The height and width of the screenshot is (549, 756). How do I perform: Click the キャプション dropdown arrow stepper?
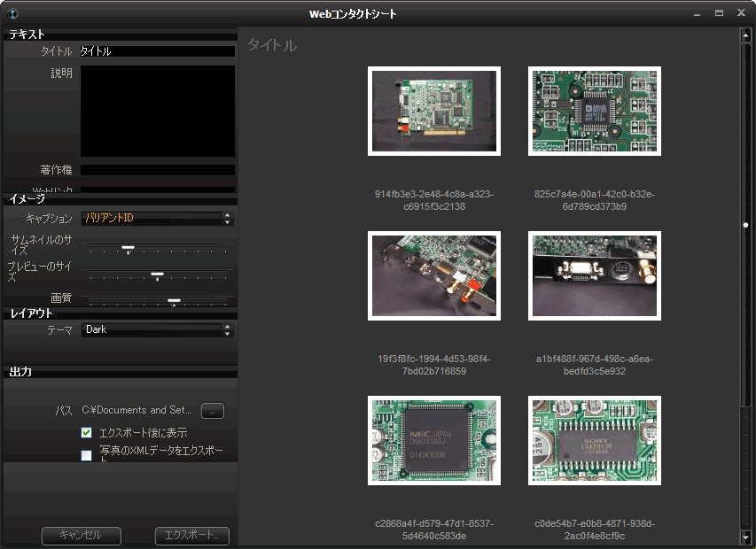click(228, 218)
